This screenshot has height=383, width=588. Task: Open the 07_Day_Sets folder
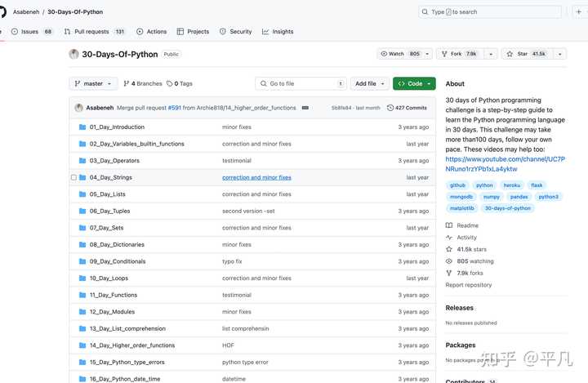point(106,228)
